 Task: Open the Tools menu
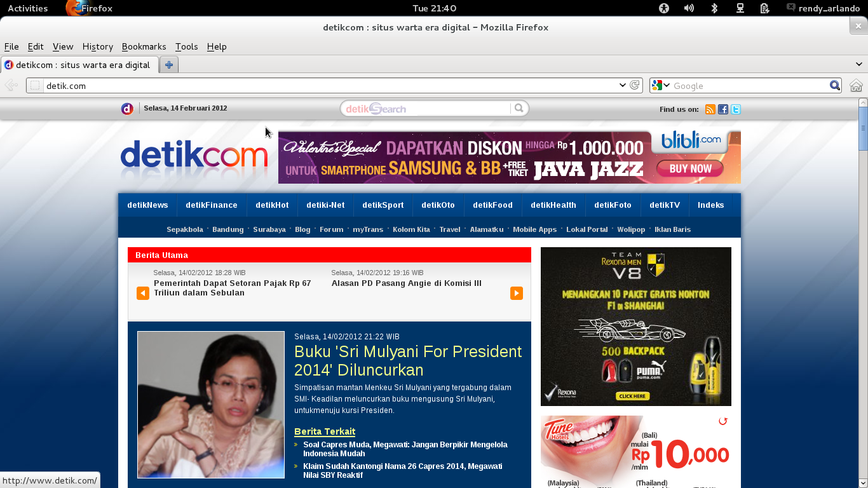pyautogui.click(x=186, y=46)
